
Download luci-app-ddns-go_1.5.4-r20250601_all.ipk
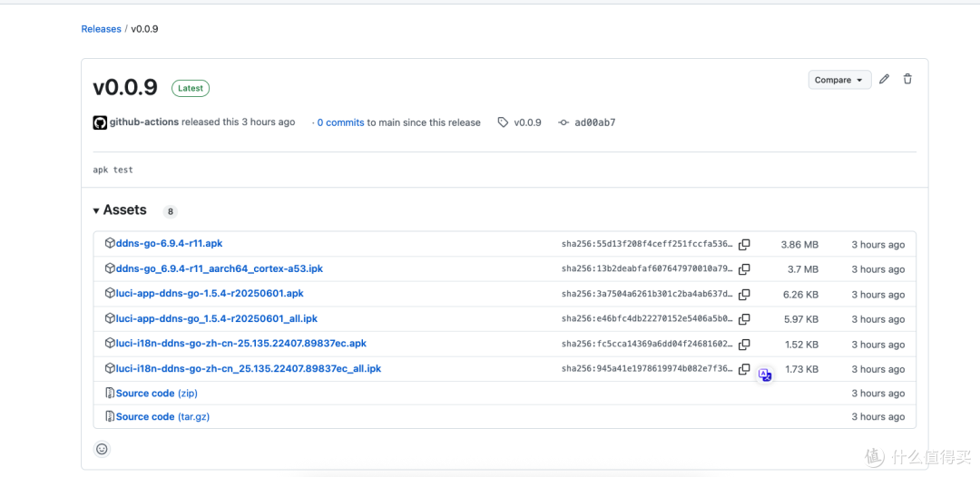217,318
